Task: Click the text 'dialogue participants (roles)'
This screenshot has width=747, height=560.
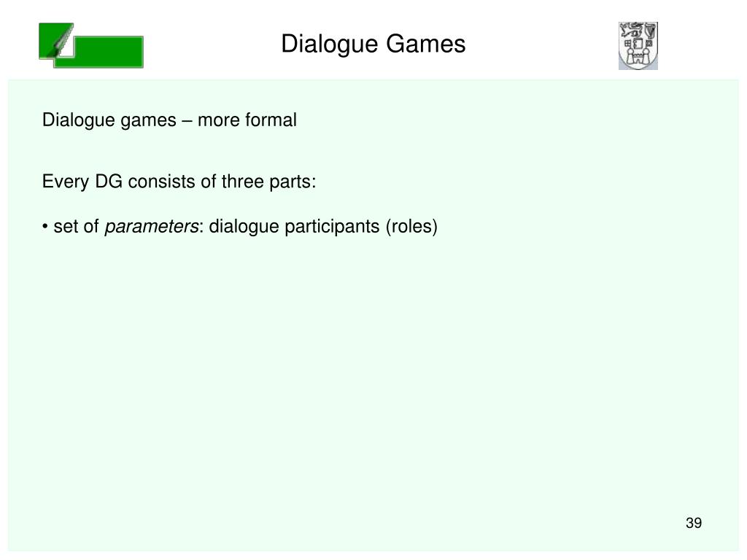Action: [323, 226]
